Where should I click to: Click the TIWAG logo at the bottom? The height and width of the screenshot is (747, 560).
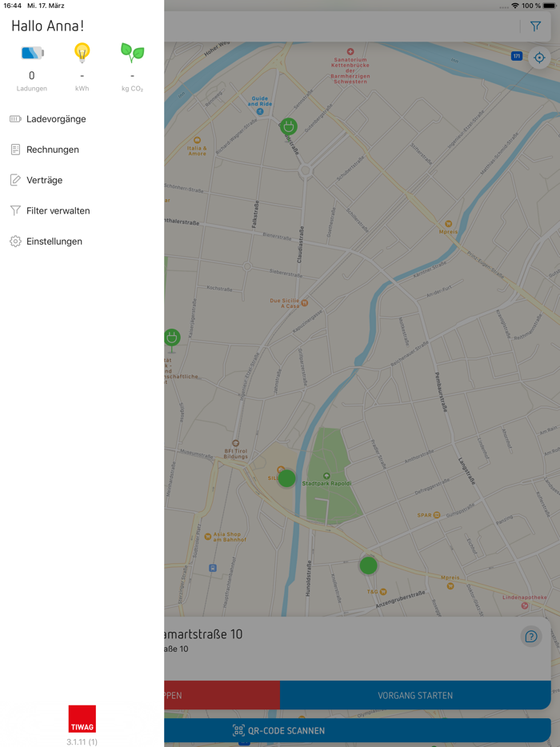(82, 719)
